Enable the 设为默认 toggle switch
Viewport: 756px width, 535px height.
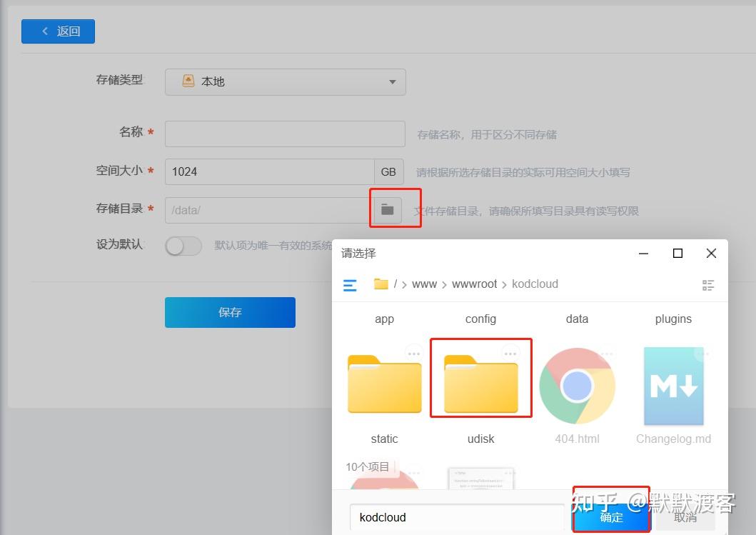click(183, 246)
